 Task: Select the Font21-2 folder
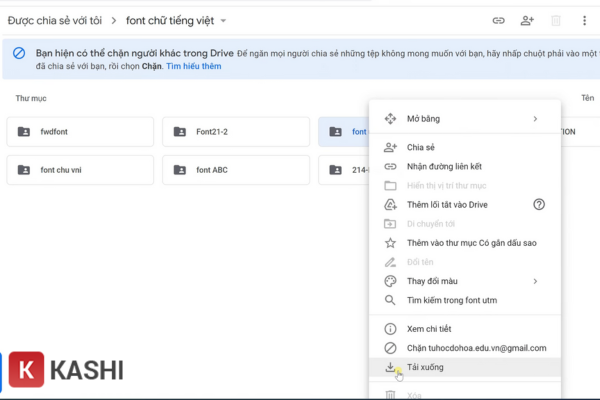point(236,132)
